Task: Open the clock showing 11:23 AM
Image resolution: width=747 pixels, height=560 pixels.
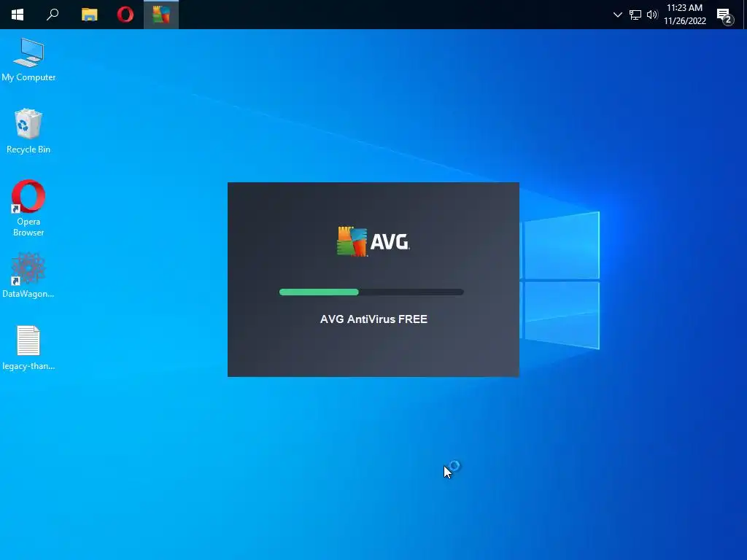Action: (684, 8)
